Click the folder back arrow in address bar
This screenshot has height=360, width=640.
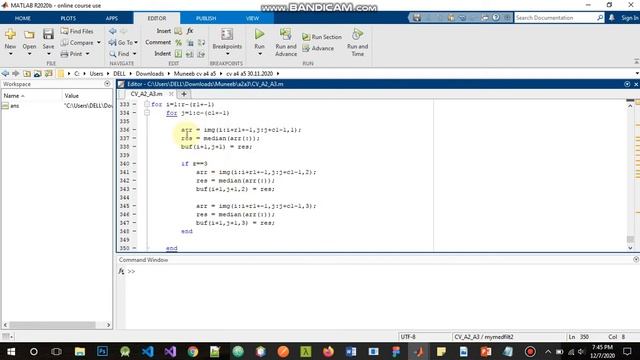point(5,73)
